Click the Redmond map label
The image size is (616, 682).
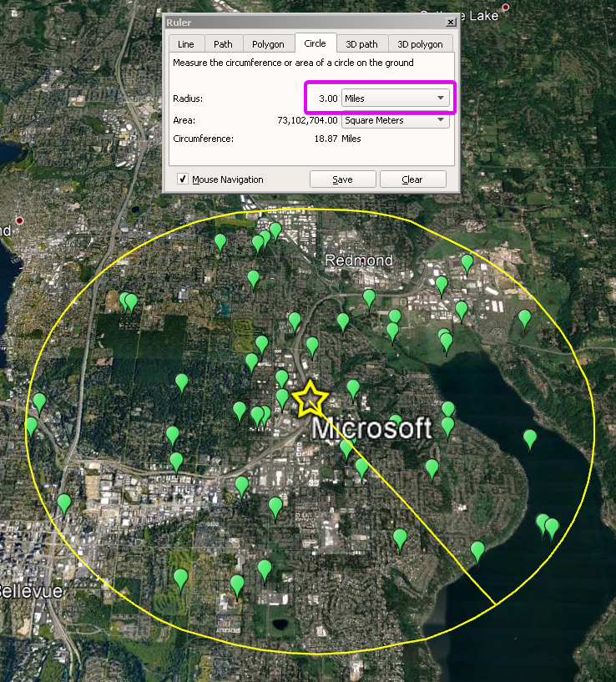(359, 260)
